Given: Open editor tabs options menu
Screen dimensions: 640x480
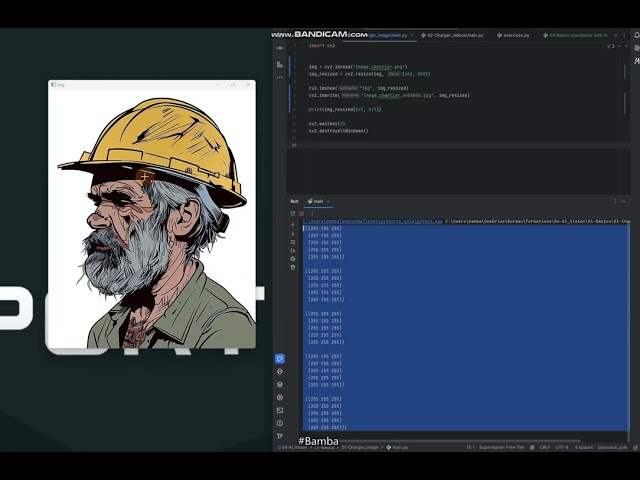Looking at the screenshot, I should point(624,36).
